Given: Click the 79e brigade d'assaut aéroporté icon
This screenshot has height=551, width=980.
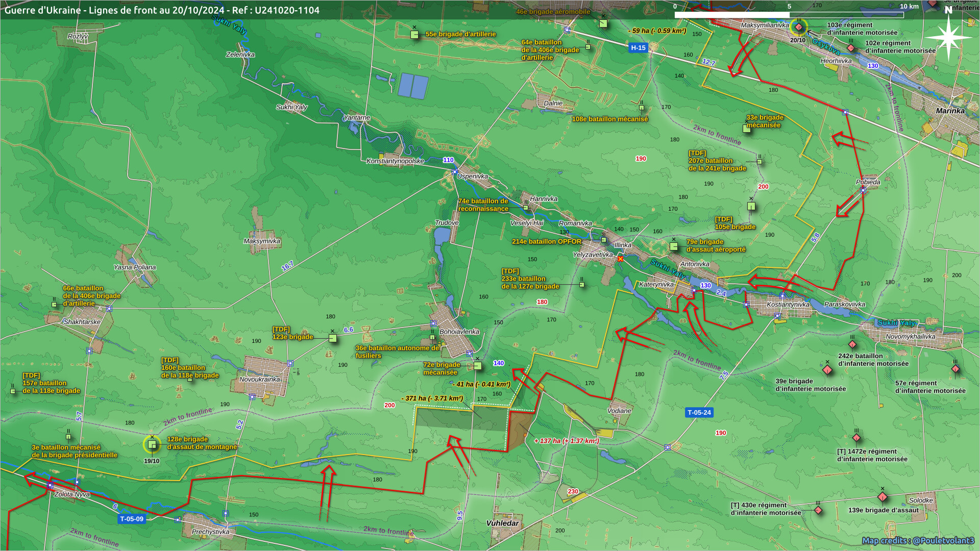Looking at the screenshot, I should tap(674, 246).
